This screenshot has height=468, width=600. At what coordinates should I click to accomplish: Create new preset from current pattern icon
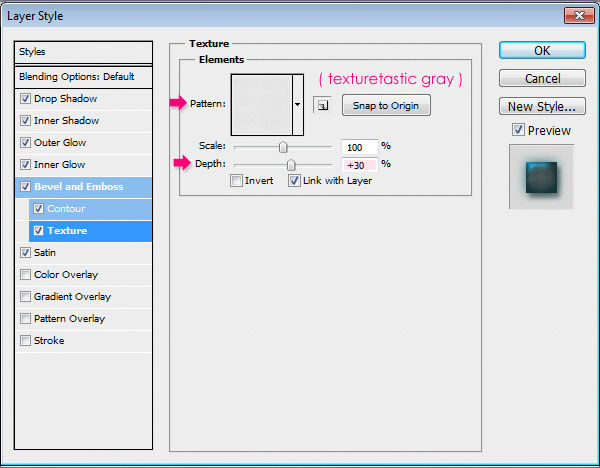322,105
